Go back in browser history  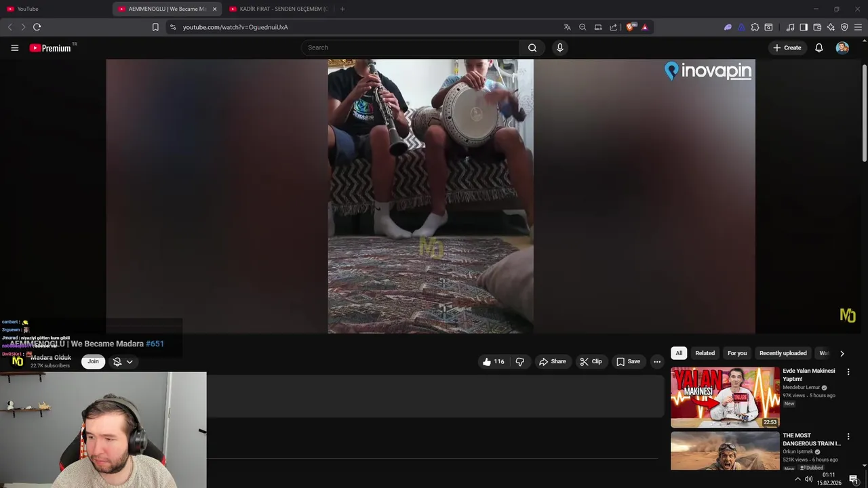pos(9,27)
